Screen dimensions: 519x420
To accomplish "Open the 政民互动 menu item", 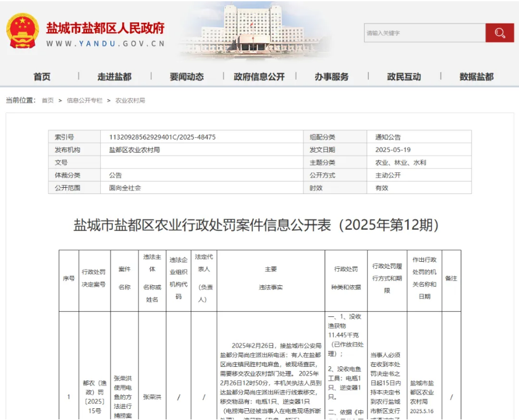I will pos(404,77).
